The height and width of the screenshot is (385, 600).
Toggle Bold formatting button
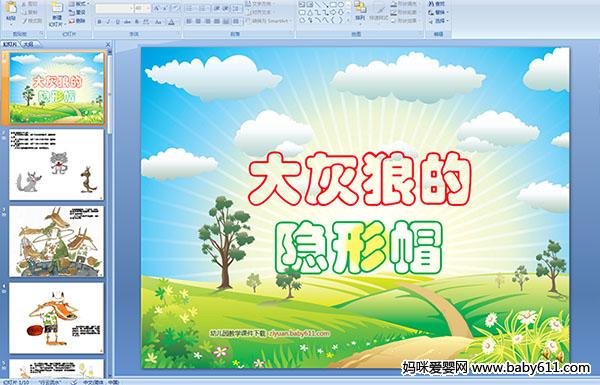[99, 22]
